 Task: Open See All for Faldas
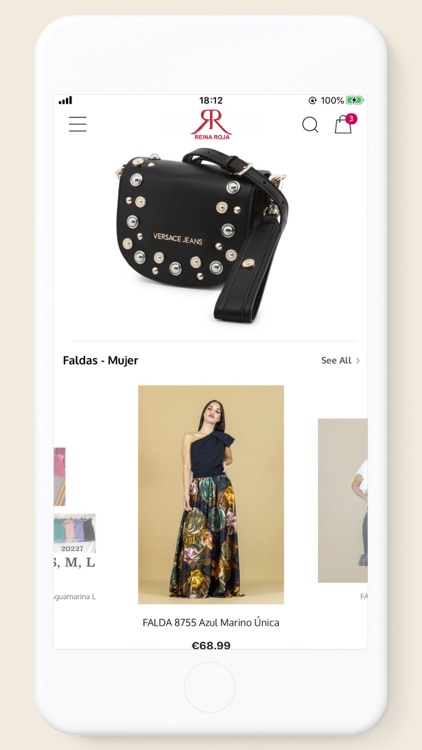pyautogui.click(x=340, y=361)
